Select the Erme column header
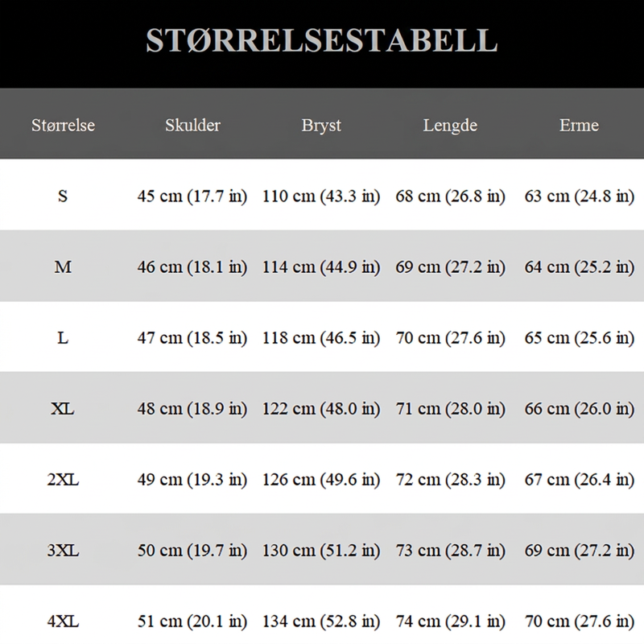This screenshot has width=644, height=644. (579, 126)
